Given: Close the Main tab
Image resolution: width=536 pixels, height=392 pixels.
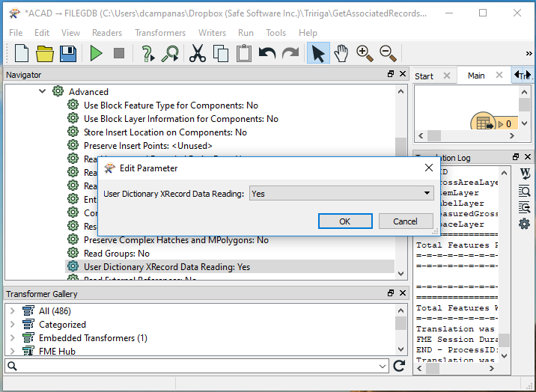Looking at the screenshot, I should [499, 75].
